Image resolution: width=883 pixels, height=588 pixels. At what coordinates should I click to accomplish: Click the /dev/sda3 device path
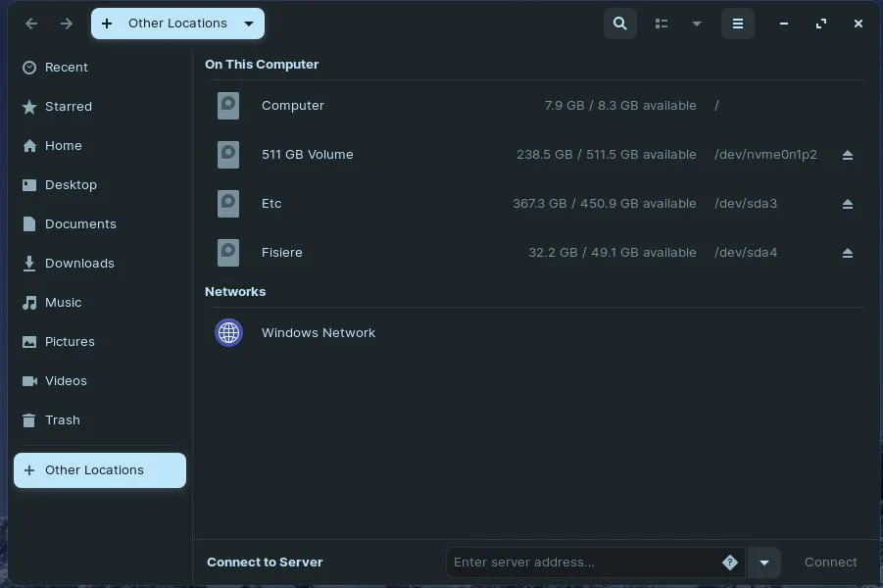pos(746,204)
